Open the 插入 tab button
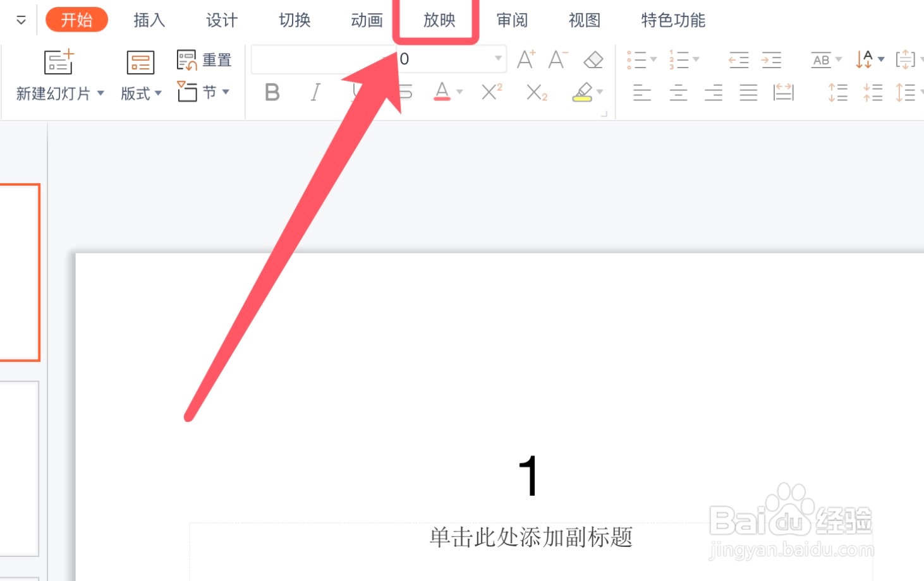924x581 pixels. 148,20
